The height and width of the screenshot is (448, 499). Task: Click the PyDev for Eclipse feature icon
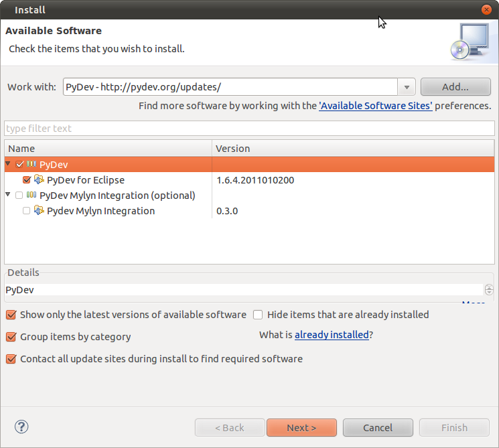(x=39, y=179)
